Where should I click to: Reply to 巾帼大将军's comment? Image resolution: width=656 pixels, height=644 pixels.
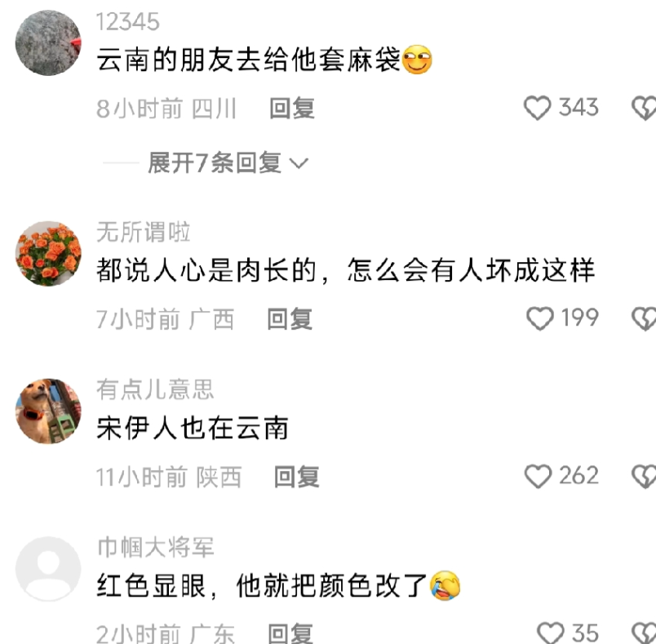(x=290, y=633)
